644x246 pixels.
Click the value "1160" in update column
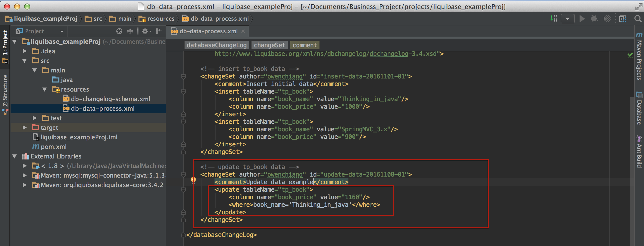coord(353,197)
